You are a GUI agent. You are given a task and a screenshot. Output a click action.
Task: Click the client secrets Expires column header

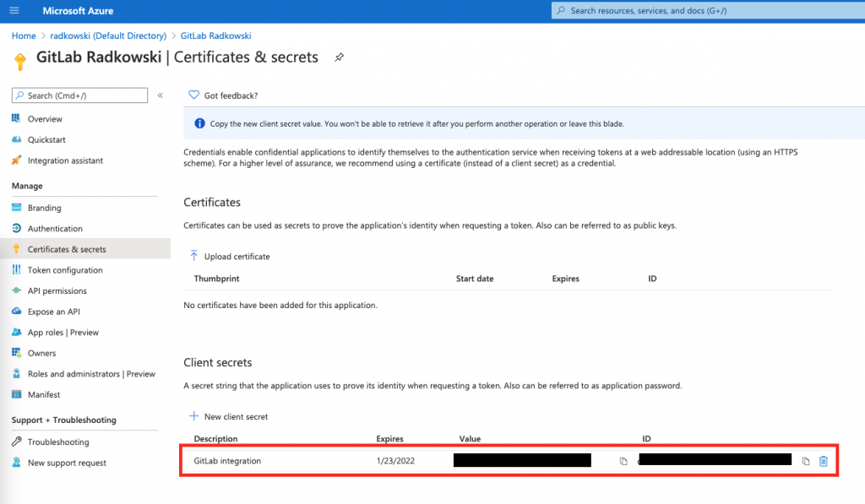tap(390, 438)
